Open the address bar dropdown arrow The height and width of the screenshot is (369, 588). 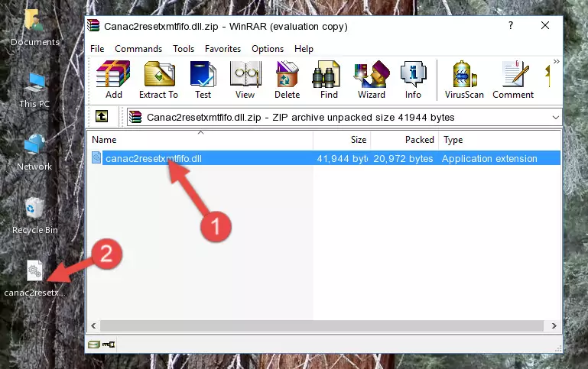point(555,117)
